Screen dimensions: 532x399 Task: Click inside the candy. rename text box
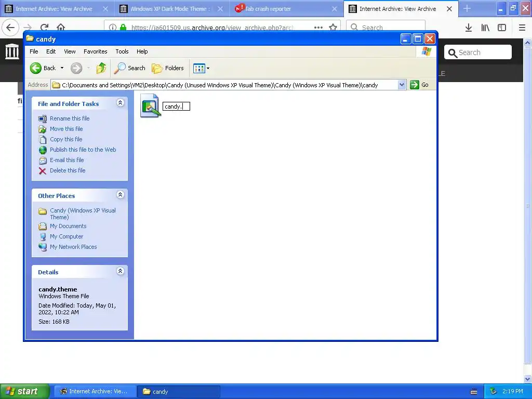[x=176, y=107]
